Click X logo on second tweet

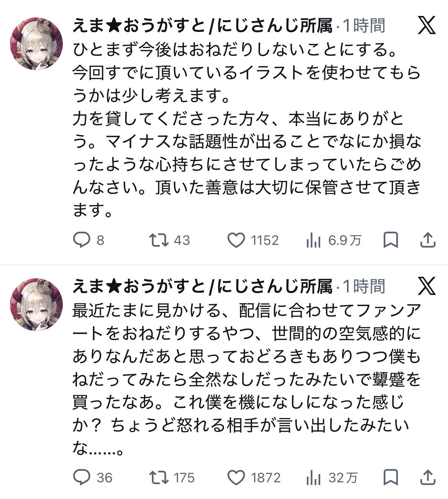point(426,286)
